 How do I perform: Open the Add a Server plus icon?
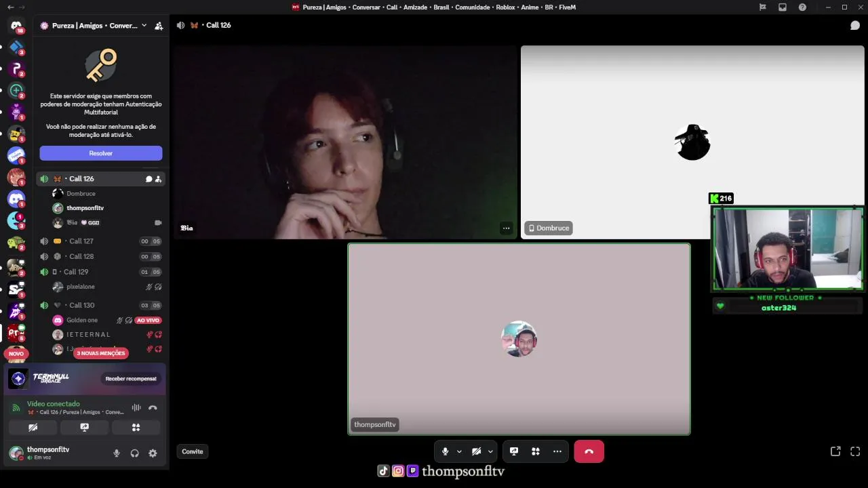point(16,90)
